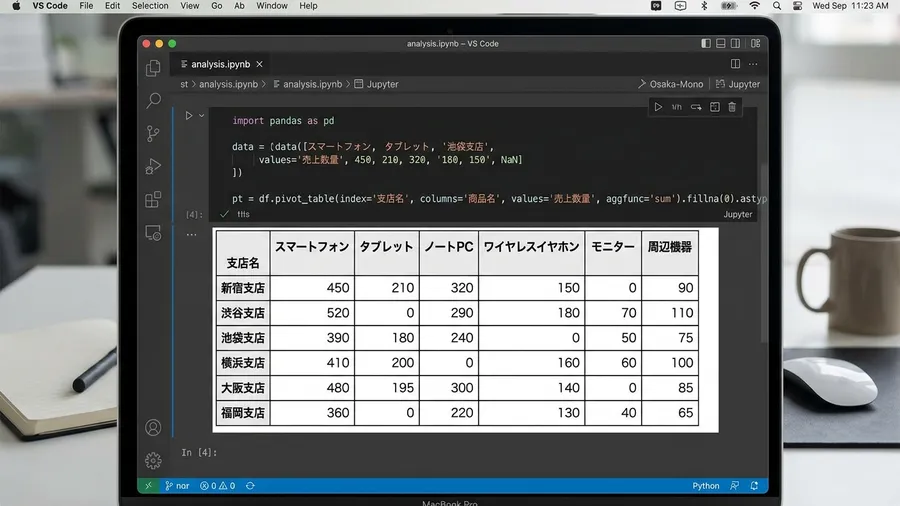Click the Jupyter breadcrumb segment
The image size is (900, 506).
(x=376, y=84)
